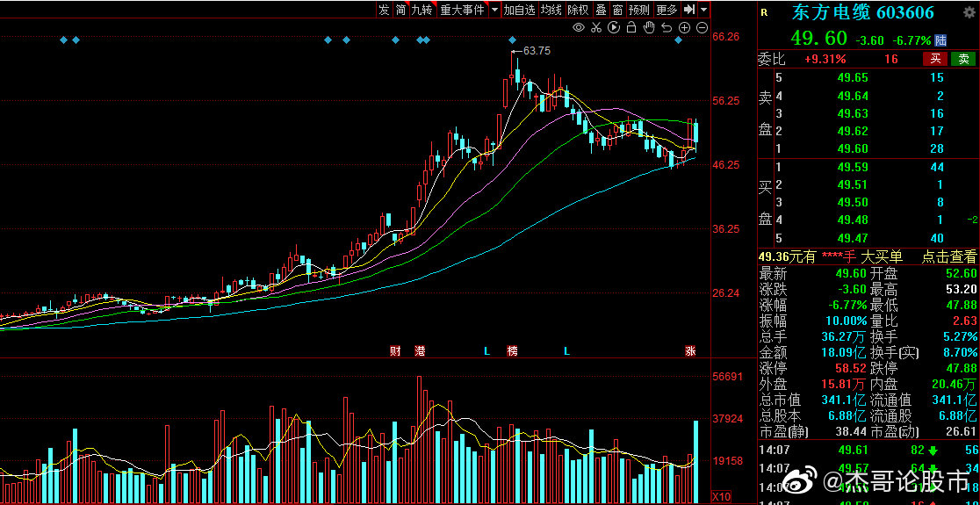Click the arrow-to-bar collapse icon
This screenshot has height=505, width=980.
pos(689,10)
